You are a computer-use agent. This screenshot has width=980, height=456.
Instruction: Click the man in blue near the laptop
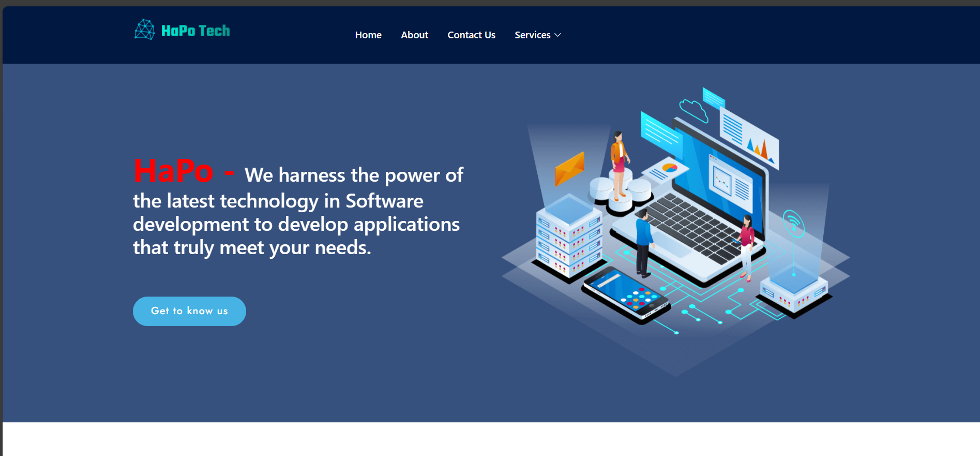click(x=643, y=242)
